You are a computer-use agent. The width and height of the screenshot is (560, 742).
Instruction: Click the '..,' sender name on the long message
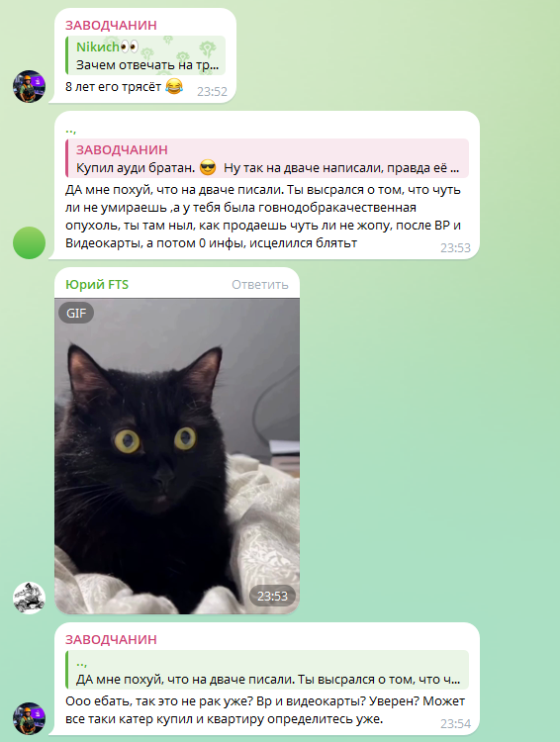coord(70,130)
